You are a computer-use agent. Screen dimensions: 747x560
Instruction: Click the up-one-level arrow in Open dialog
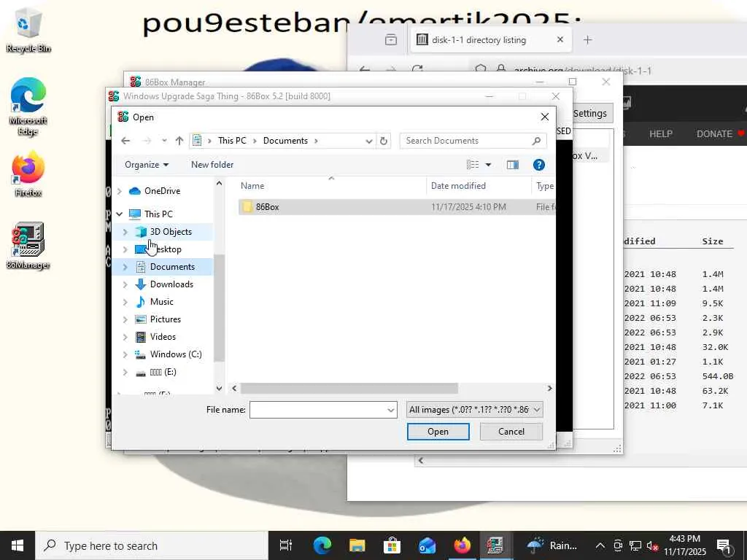click(179, 141)
